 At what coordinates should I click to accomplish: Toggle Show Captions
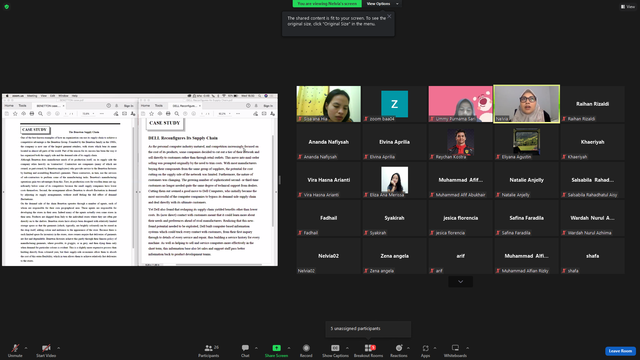pyautogui.click(x=335, y=350)
